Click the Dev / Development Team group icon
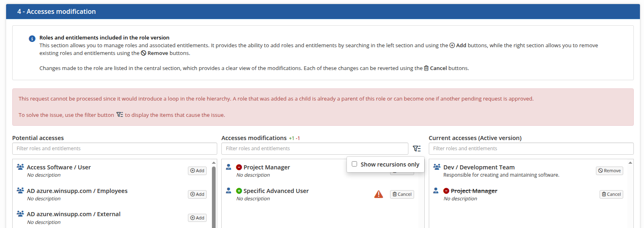Viewport: 644px width, 228px height. click(x=437, y=167)
